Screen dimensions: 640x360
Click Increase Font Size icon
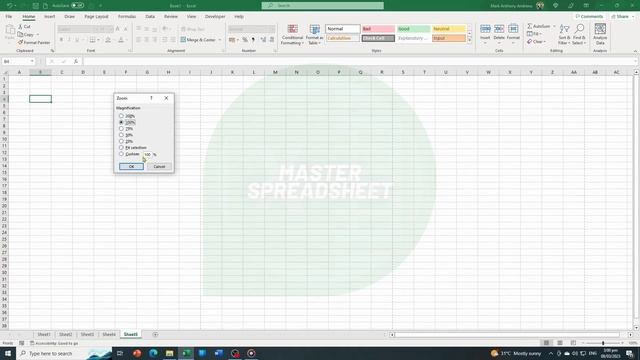pyautogui.click(x=118, y=29)
